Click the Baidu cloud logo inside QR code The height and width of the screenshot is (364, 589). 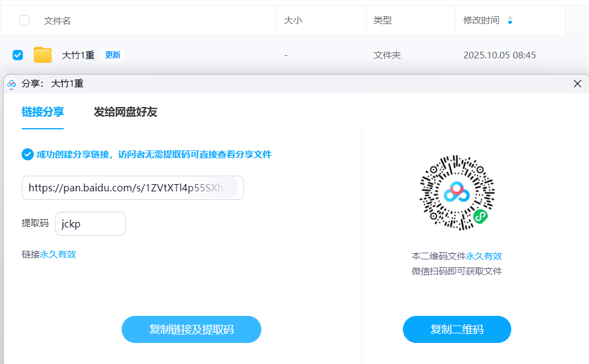coord(457,193)
